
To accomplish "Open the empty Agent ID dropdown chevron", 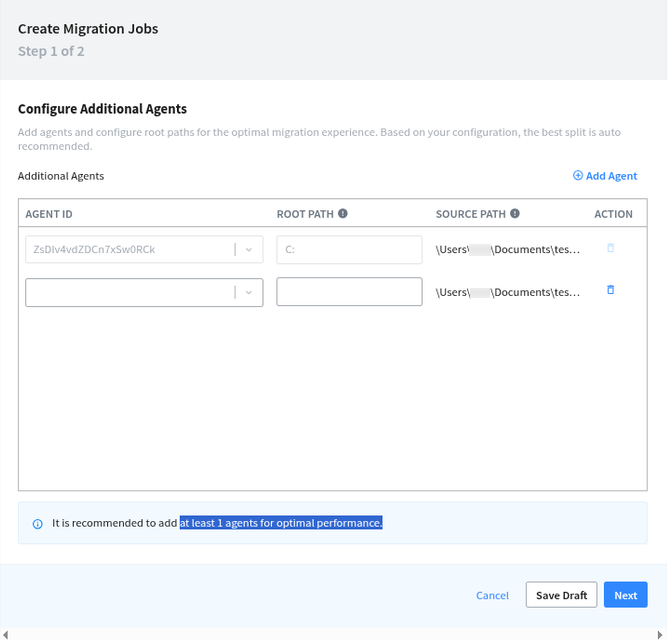I will [x=249, y=292].
